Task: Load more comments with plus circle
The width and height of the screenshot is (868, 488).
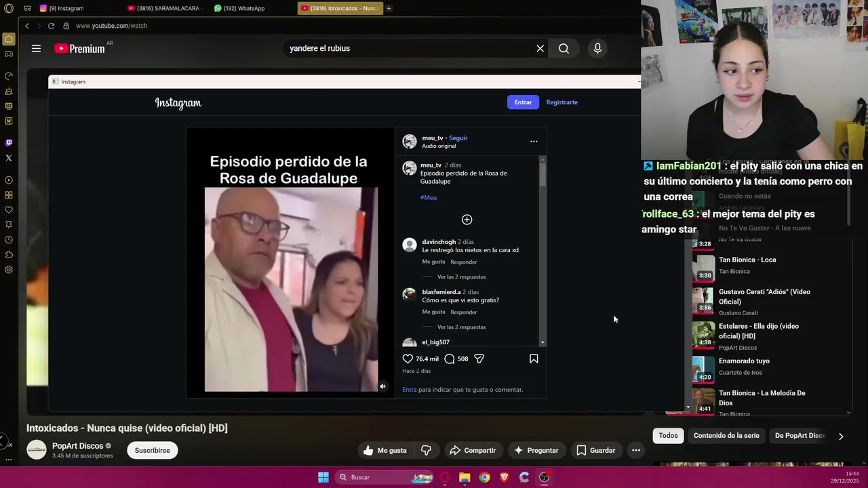Action: pyautogui.click(x=467, y=220)
